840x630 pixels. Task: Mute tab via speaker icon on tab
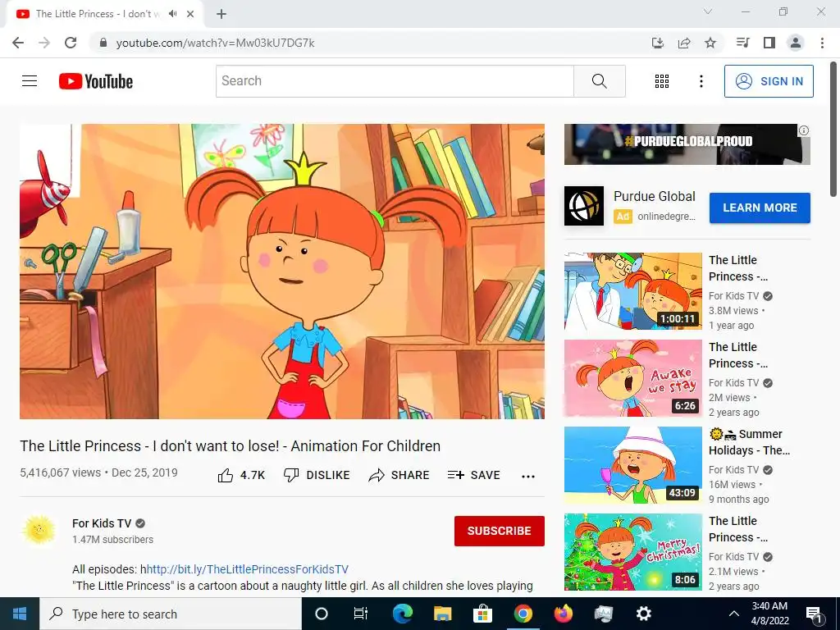tap(172, 14)
